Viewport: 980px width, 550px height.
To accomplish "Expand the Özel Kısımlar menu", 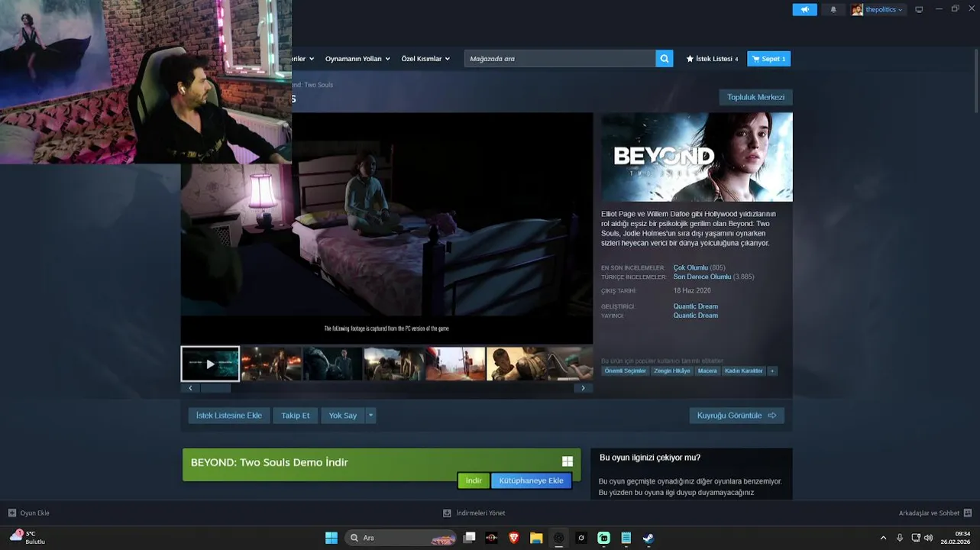I will click(425, 59).
